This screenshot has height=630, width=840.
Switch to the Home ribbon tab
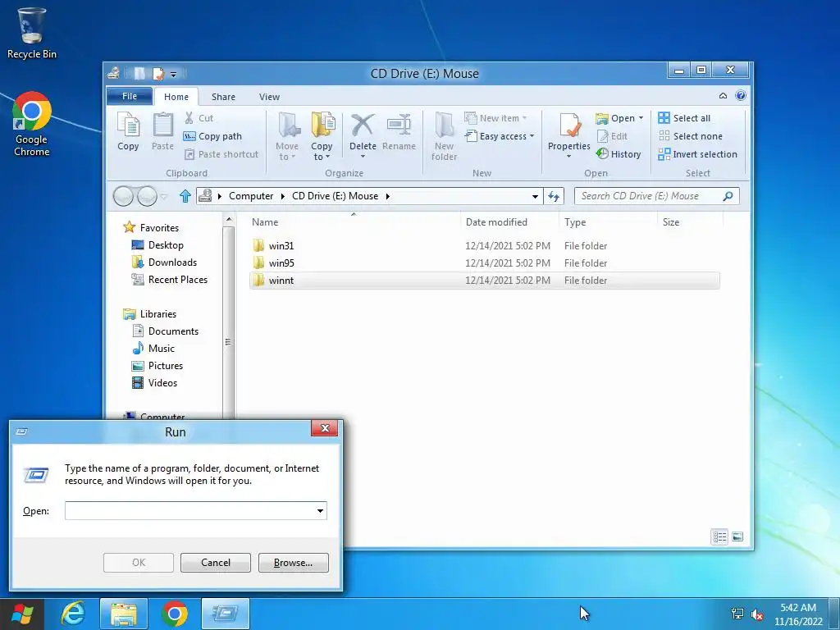click(x=176, y=97)
